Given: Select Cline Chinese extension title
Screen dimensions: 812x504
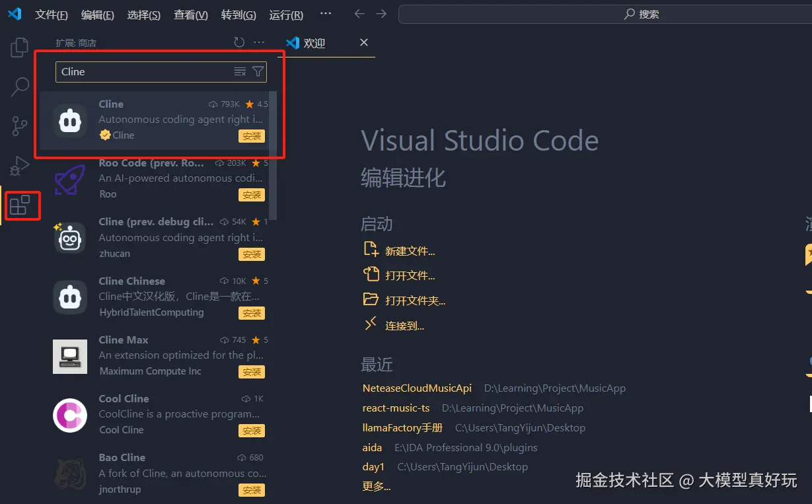Looking at the screenshot, I should coord(131,281).
